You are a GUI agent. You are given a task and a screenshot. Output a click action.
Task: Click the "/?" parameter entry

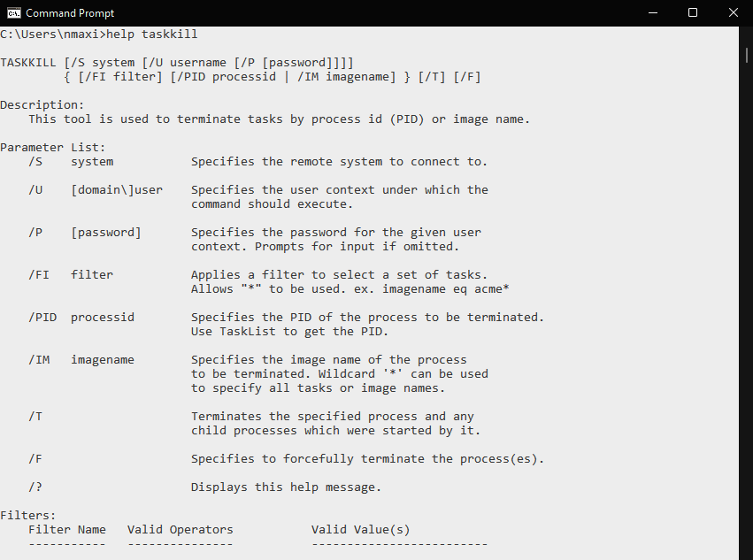point(35,487)
